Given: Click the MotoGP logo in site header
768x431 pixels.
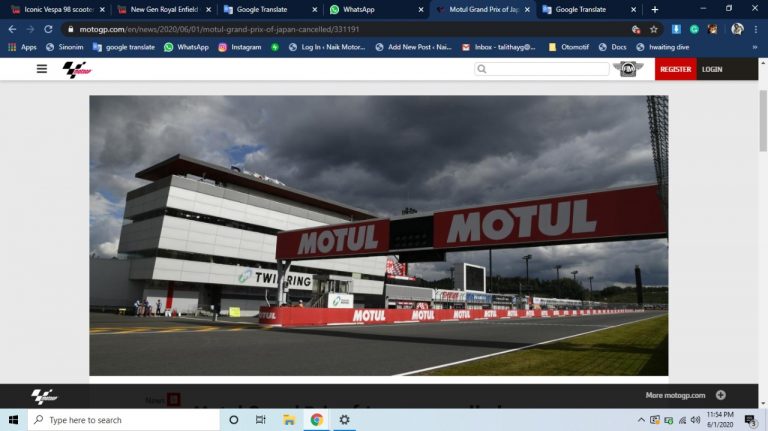Looking at the screenshot, I should pos(76,69).
